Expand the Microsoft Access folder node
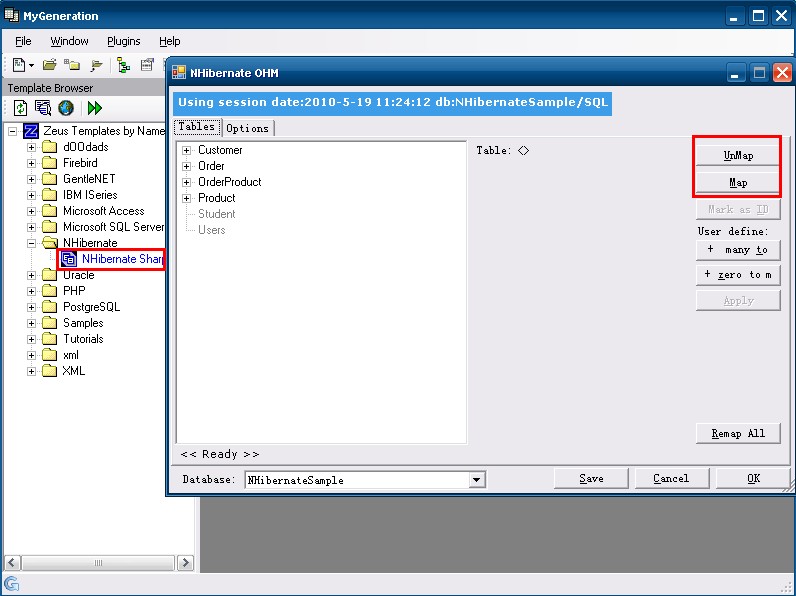Viewport: 796px width, 596px height. click(31, 212)
